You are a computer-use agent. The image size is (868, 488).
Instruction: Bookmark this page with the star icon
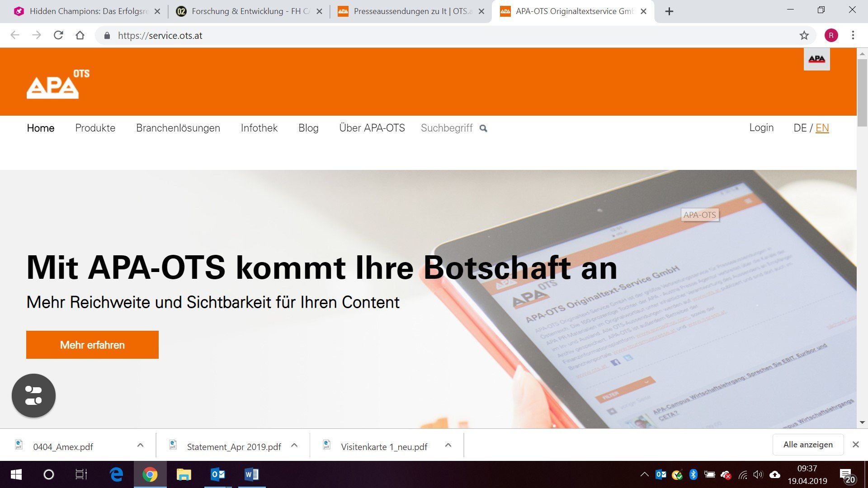pos(804,35)
